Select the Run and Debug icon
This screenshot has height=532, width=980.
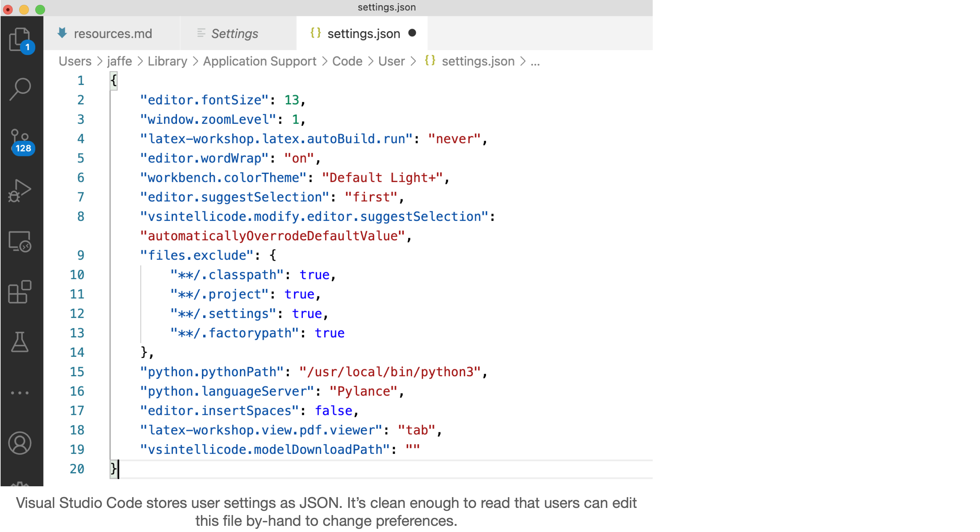point(19,190)
